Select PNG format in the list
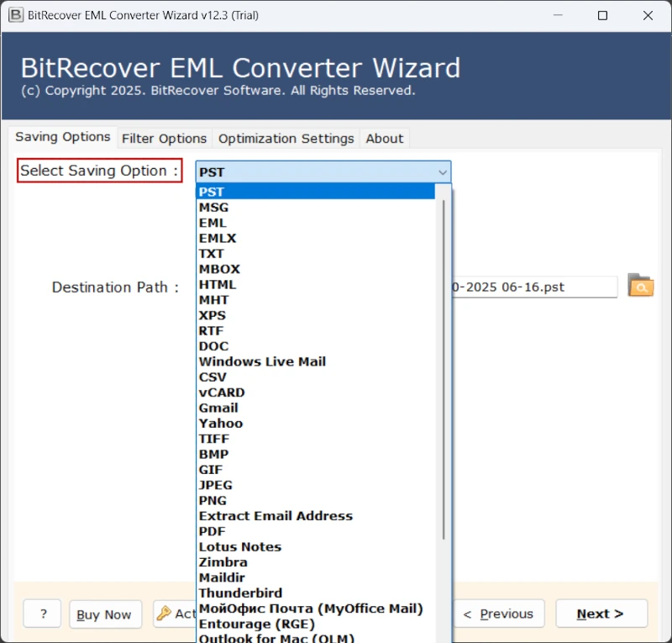This screenshot has height=643, width=672. click(316, 501)
